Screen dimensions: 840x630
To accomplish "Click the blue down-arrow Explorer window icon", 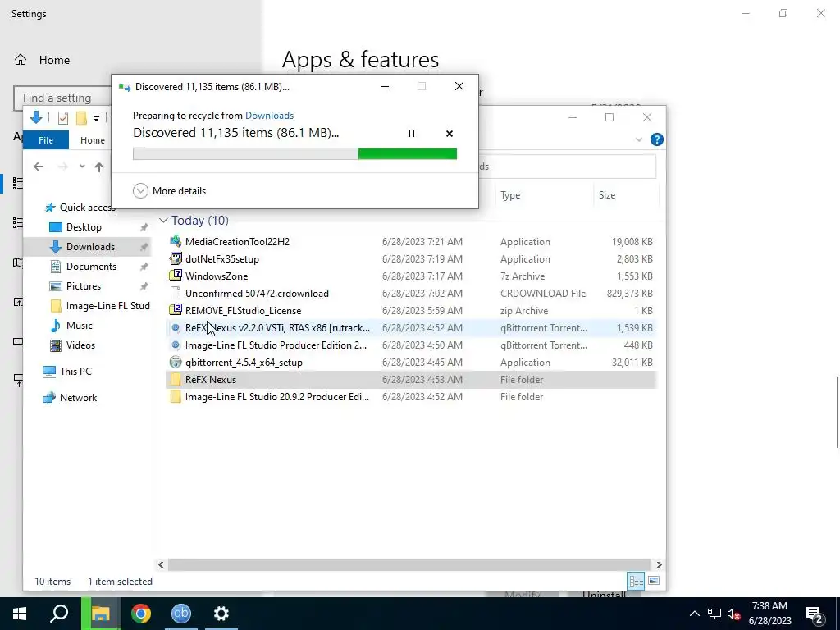I will (x=36, y=117).
